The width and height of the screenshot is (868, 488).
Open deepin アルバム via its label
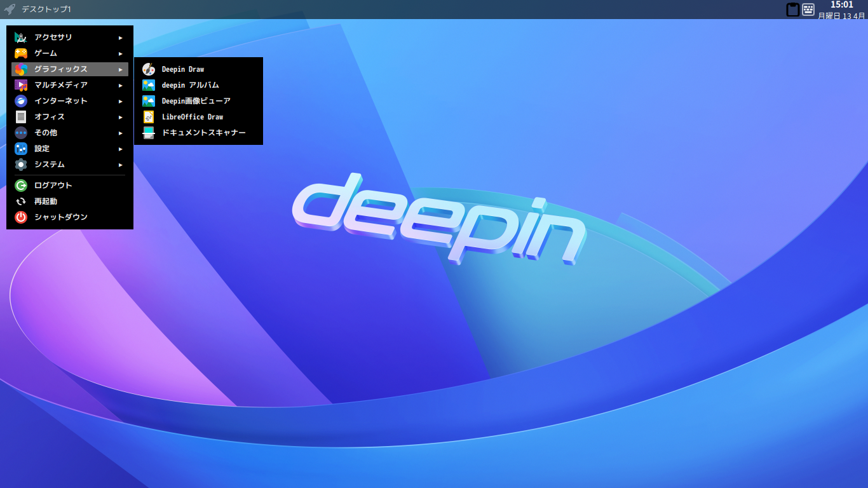[x=191, y=85]
